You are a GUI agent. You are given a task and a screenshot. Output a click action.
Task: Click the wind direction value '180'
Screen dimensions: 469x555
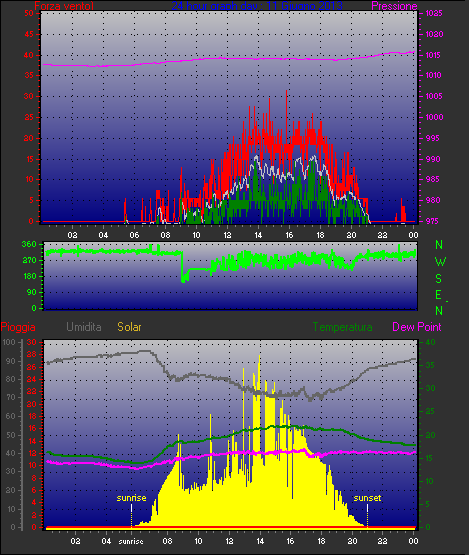click(x=30, y=276)
